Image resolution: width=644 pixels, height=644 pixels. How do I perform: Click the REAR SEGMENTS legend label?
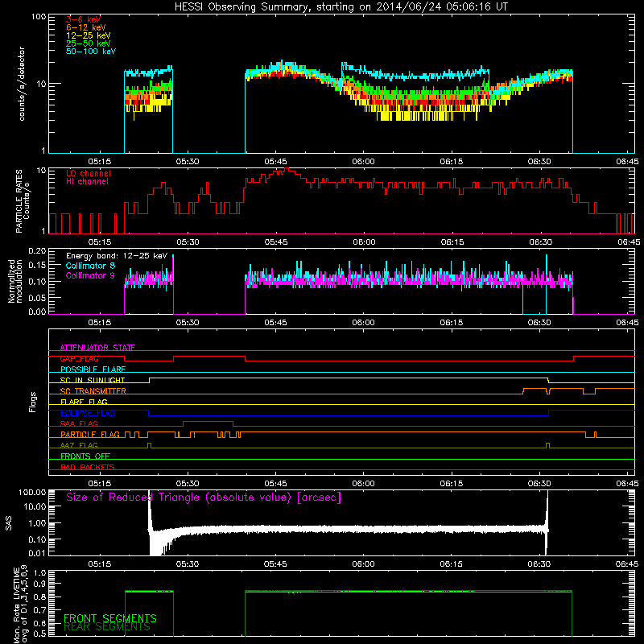pyautogui.click(x=107, y=627)
